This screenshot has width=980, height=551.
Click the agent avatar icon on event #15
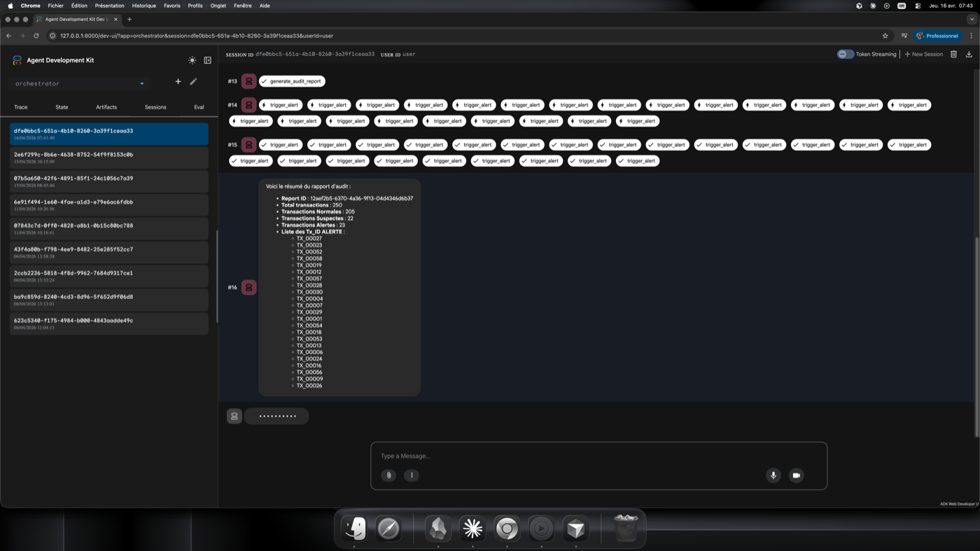click(248, 145)
